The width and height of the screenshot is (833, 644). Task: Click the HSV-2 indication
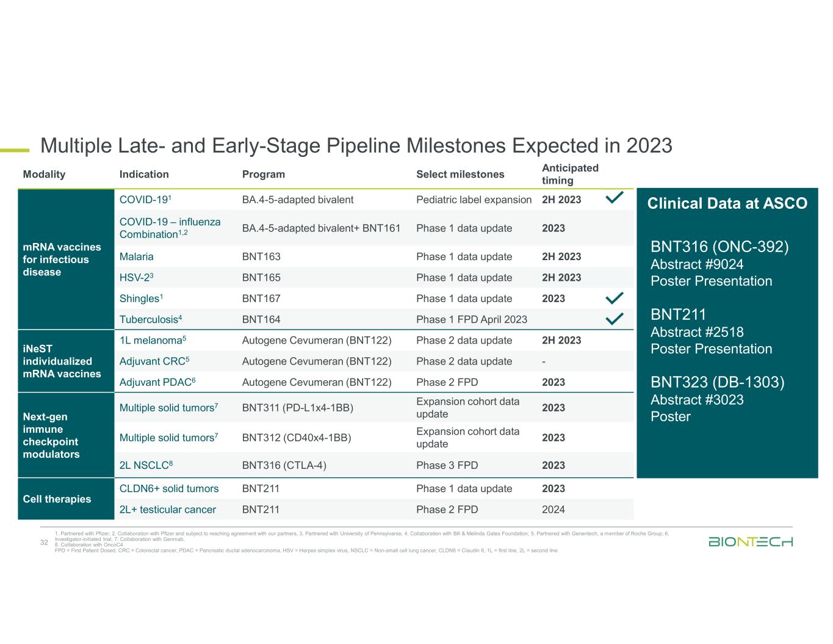pyautogui.click(x=137, y=277)
